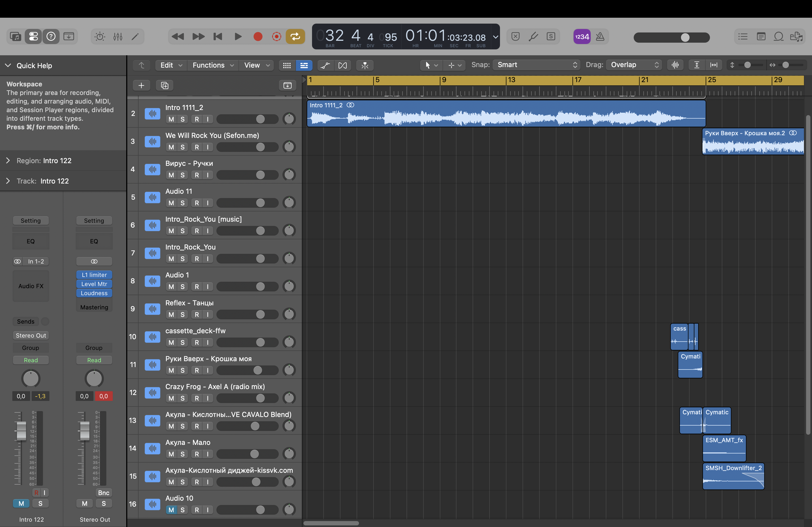The height and width of the screenshot is (527, 812).
Task: Open the Note Pads icon
Action: pos(761,36)
